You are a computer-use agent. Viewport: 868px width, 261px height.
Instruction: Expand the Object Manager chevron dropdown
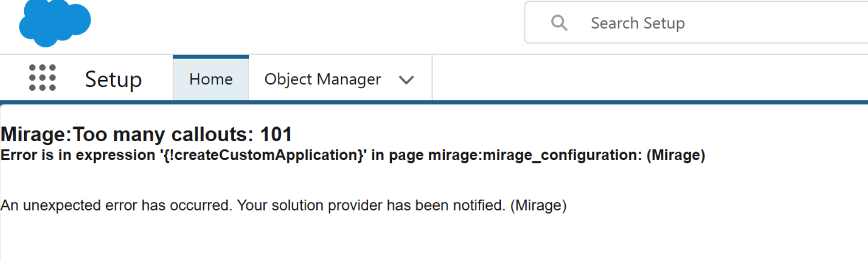click(x=406, y=80)
